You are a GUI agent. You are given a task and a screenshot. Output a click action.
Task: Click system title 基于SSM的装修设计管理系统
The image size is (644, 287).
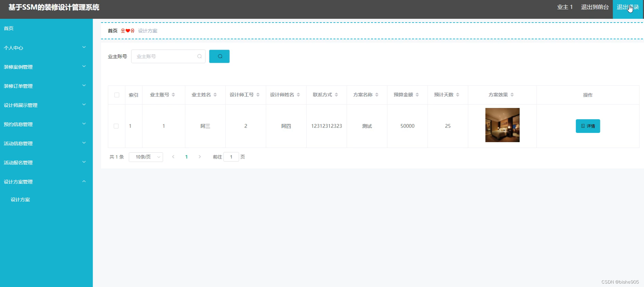click(54, 7)
